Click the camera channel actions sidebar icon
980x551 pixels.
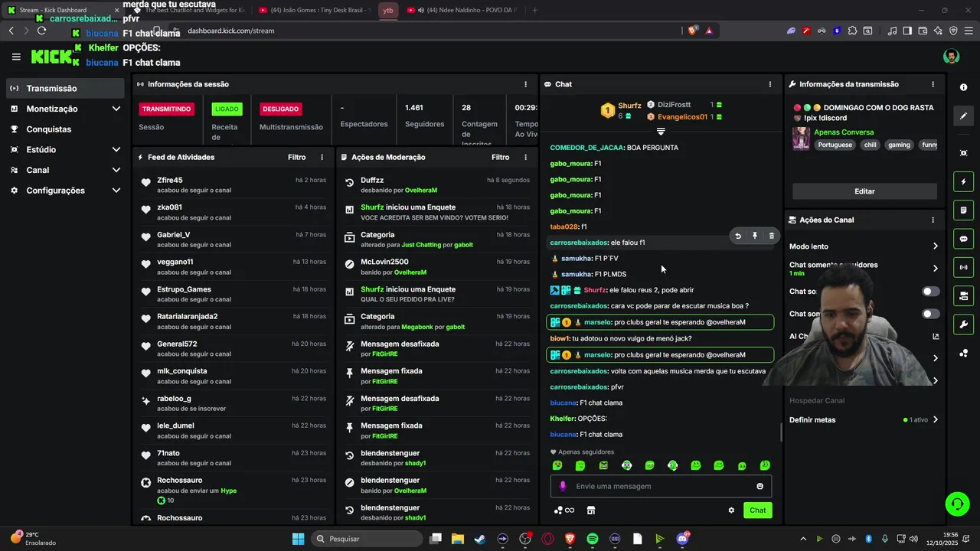(963, 295)
